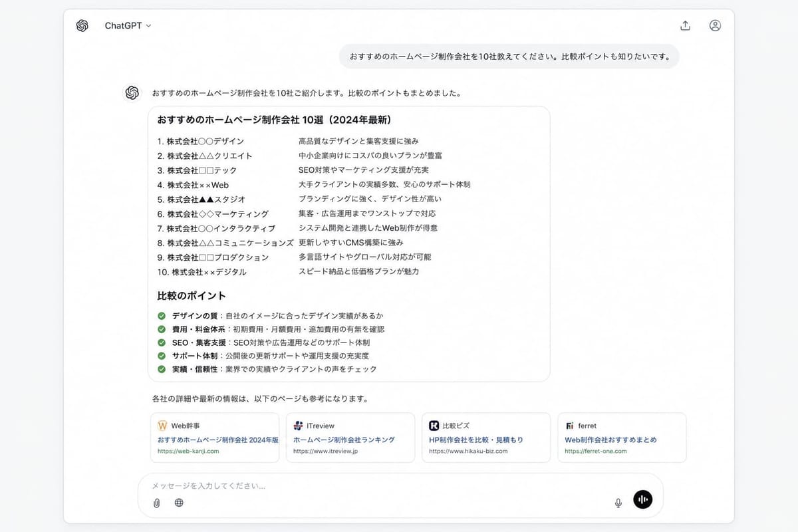Click the heading おすすめのホームページ制作会社 10選
The image size is (798, 532).
tap(274, 120)
